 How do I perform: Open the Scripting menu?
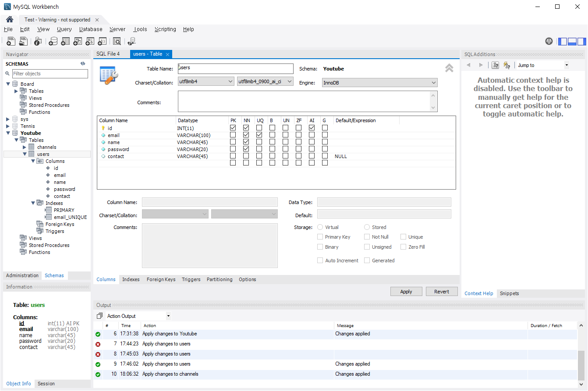[x=165, y=29]
